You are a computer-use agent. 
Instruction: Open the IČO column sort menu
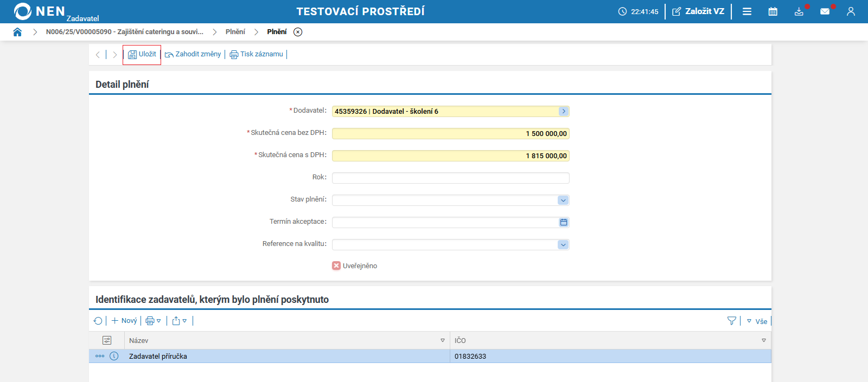(x=764, y=340)
